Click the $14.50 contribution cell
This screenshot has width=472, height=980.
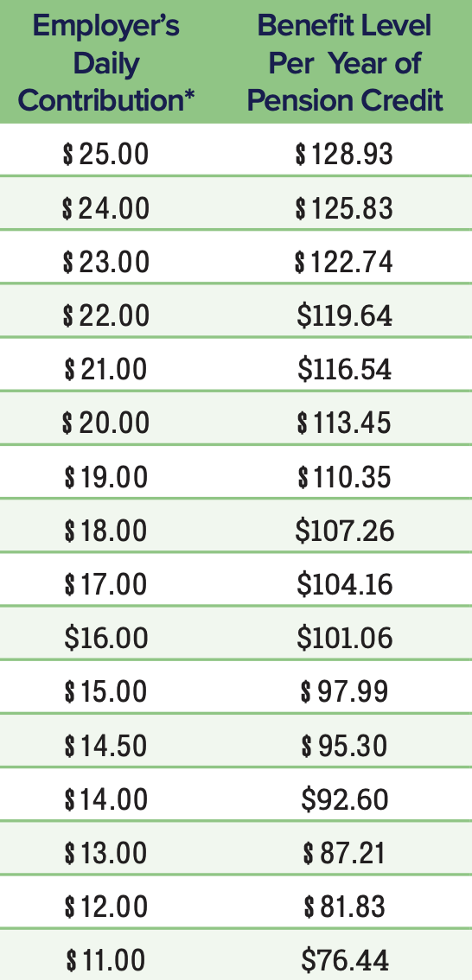coord(106,745)
